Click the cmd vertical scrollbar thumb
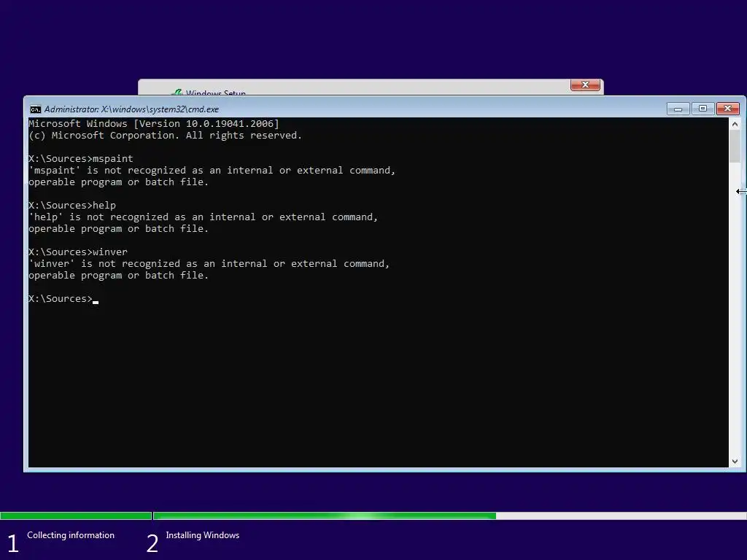The image size is (747, 560). (735, 146)
